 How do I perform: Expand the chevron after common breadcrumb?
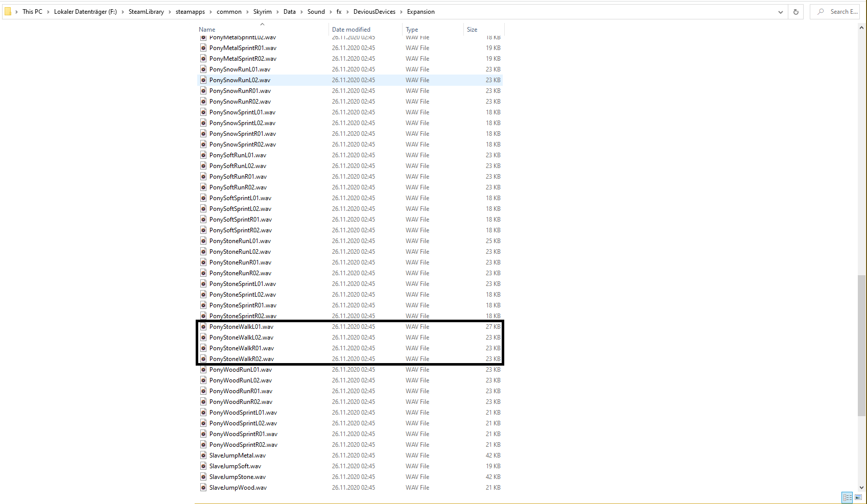[x=247, y=12]
